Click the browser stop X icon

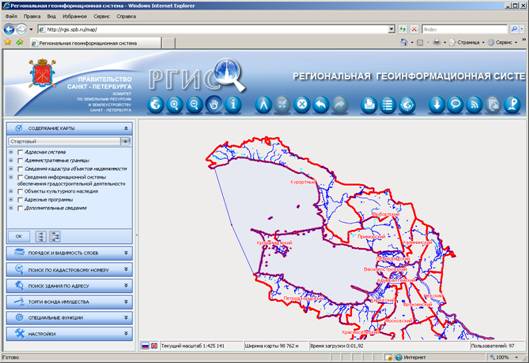tap(414, 29)
